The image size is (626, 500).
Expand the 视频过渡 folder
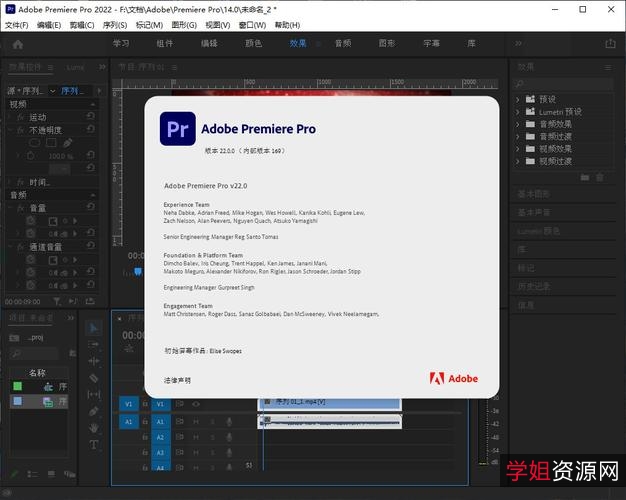[x=517, y=161]
